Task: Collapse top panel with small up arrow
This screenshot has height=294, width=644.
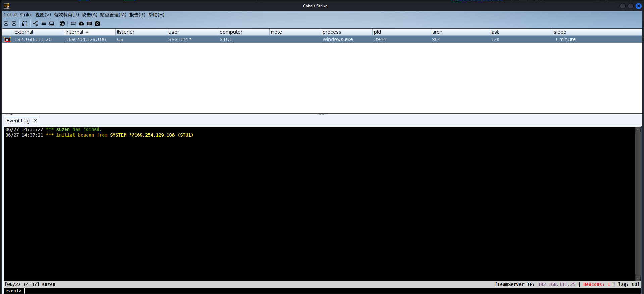Action: click(x=6, y=115)
